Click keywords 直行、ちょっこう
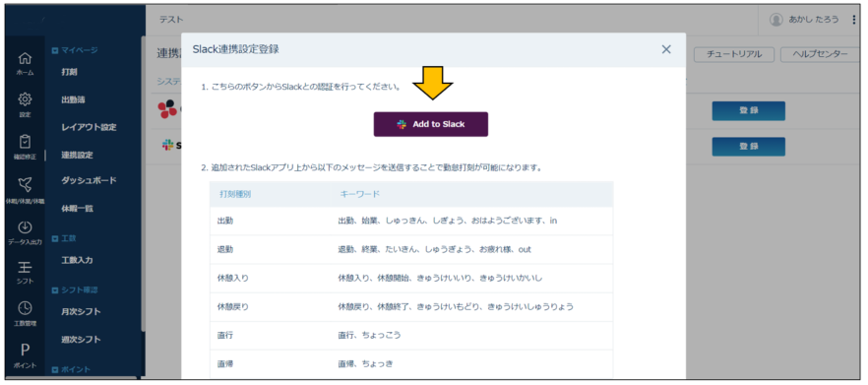868x385 pixels. [x=369, y=335]
